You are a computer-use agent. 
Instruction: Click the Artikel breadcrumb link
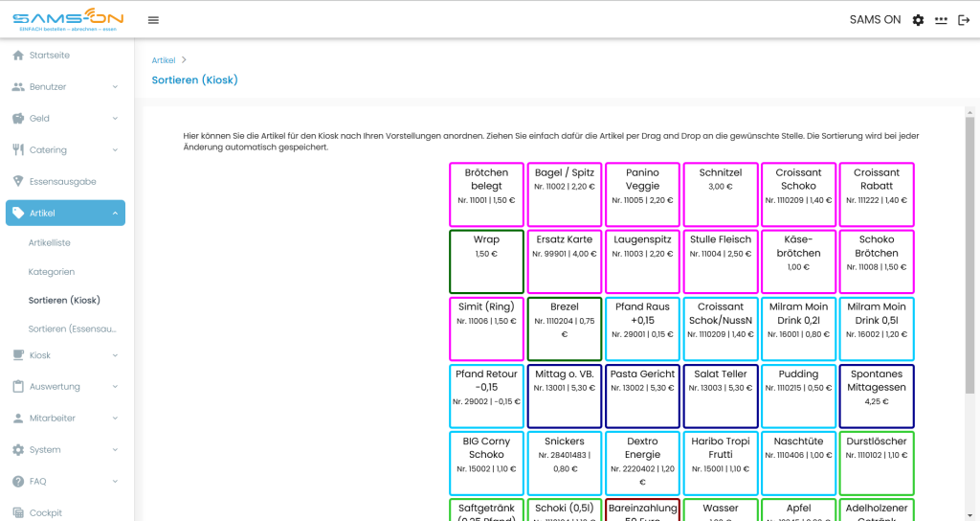click(163, 60)
